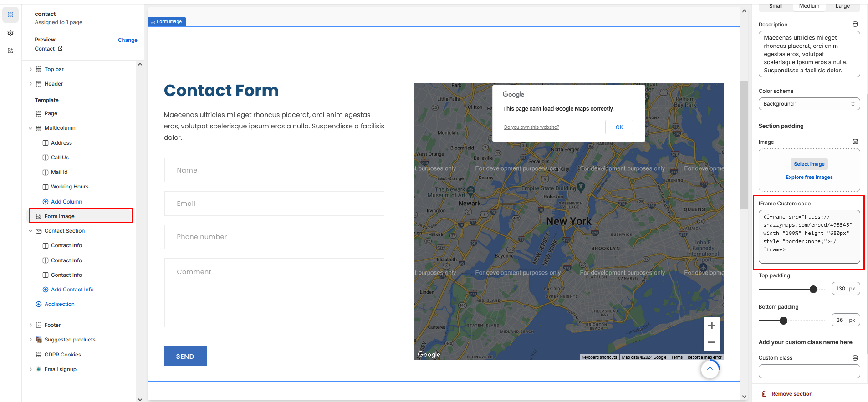Image resolution: width=868 pixels, height=402 pixels.
Task: Select the Large size option
Action: click(x=842, y=6)
